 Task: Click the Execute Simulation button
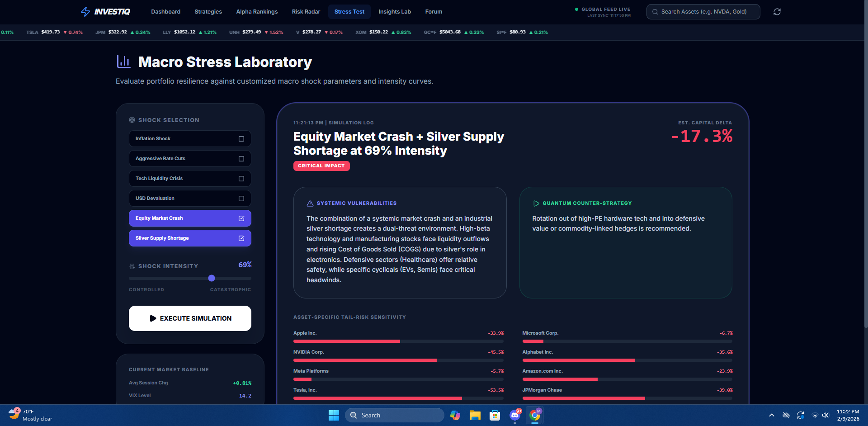pyautogui.click(x=190, y=318)
